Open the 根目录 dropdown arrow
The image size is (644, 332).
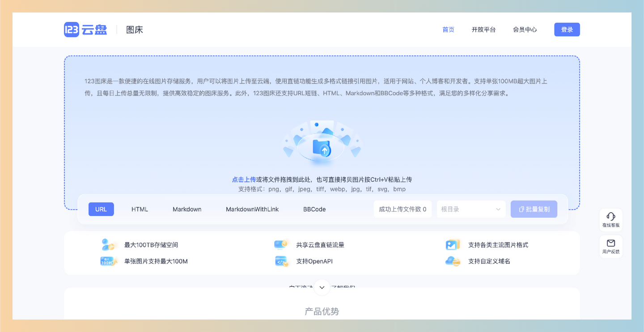coord(499,209)
